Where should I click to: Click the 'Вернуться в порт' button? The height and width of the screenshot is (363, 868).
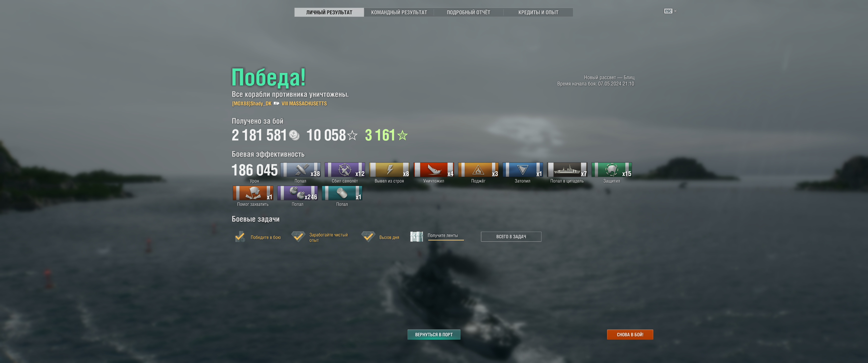tap(434, 334)
